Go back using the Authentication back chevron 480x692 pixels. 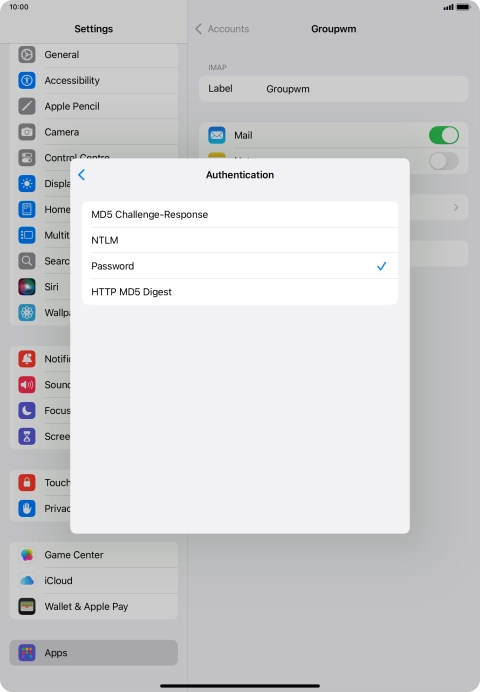(x=82, y=175)
